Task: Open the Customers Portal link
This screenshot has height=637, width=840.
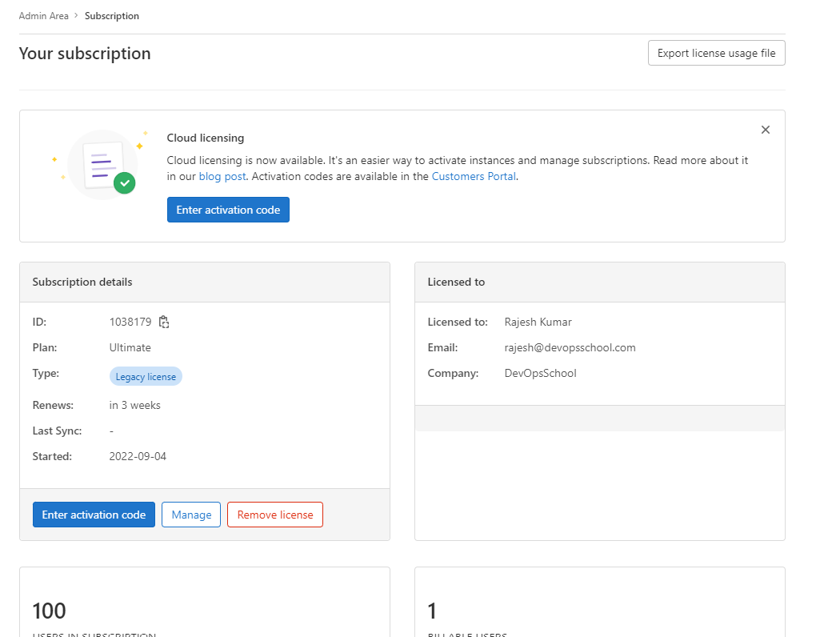Action: 474,176
